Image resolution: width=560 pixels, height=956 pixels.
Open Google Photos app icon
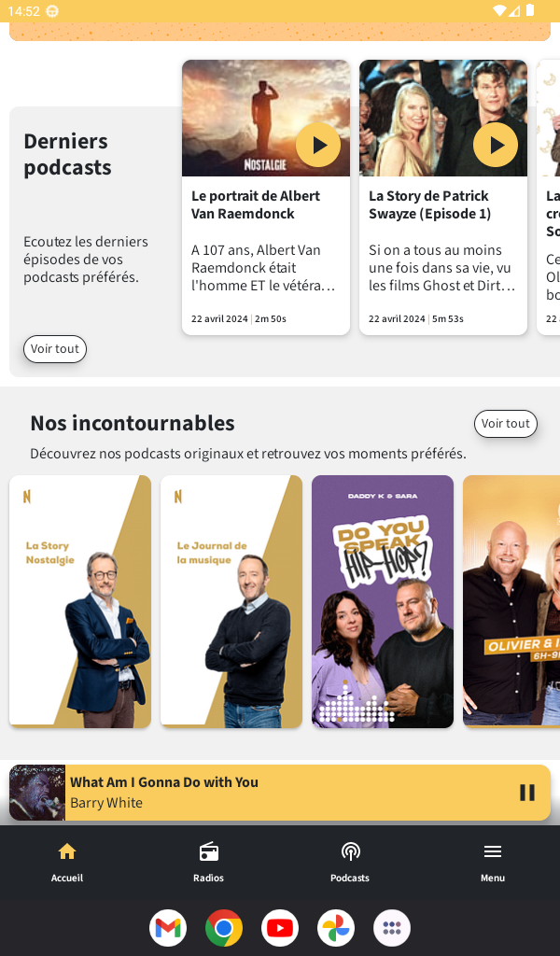pyautogui.click(x=336, y=928)
